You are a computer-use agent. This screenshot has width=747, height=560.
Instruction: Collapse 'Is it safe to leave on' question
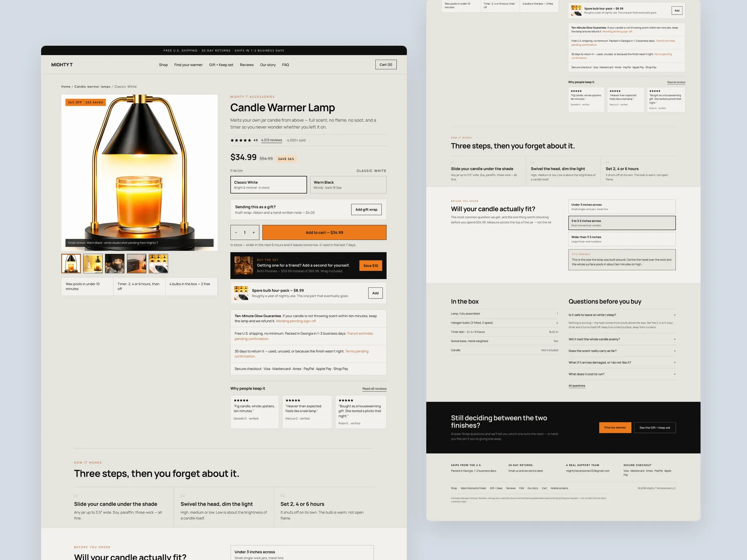click(622, 315)
